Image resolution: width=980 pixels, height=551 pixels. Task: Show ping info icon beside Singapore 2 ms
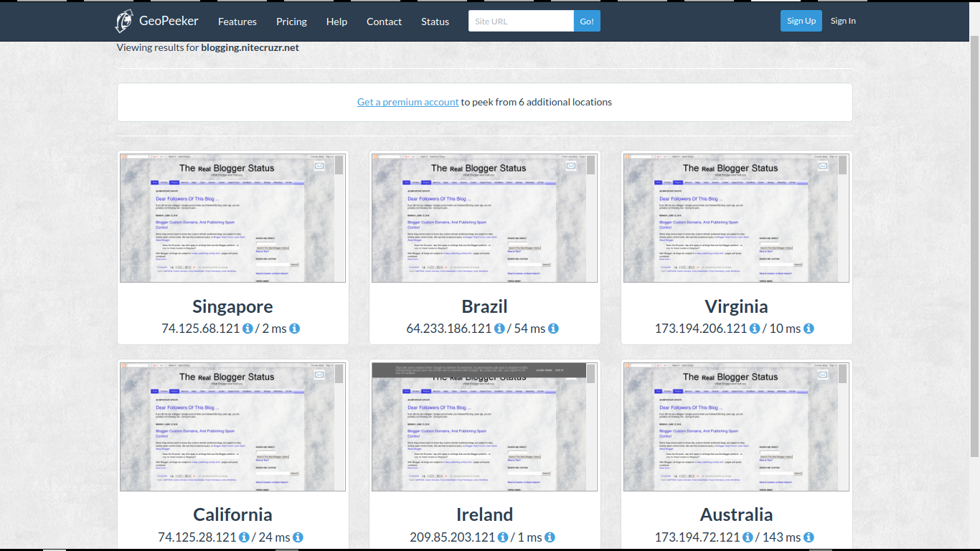(294, 329)
